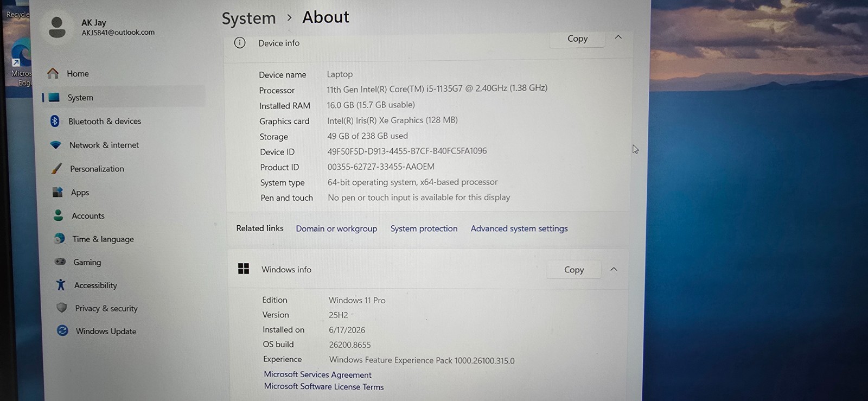This screenshot has height=401, width=868.
Task: Copy the Device info details
Action: coord(577,39)
